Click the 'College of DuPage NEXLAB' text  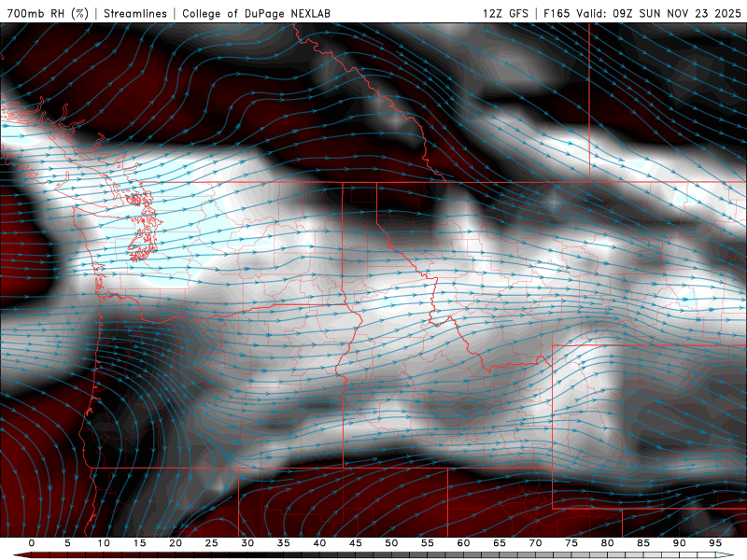(x=256, y=13)
